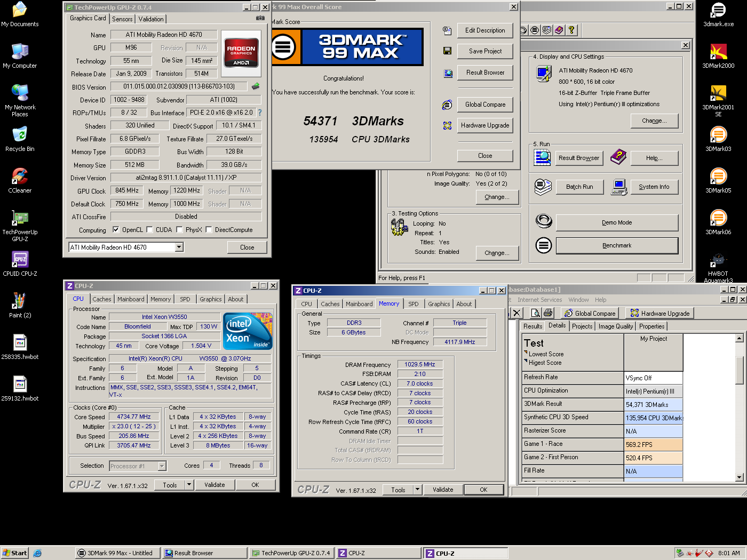Check the DirectCompute checkbox in GPU-Z
This screenshot has height=560, width=747.
coord(209,230)
